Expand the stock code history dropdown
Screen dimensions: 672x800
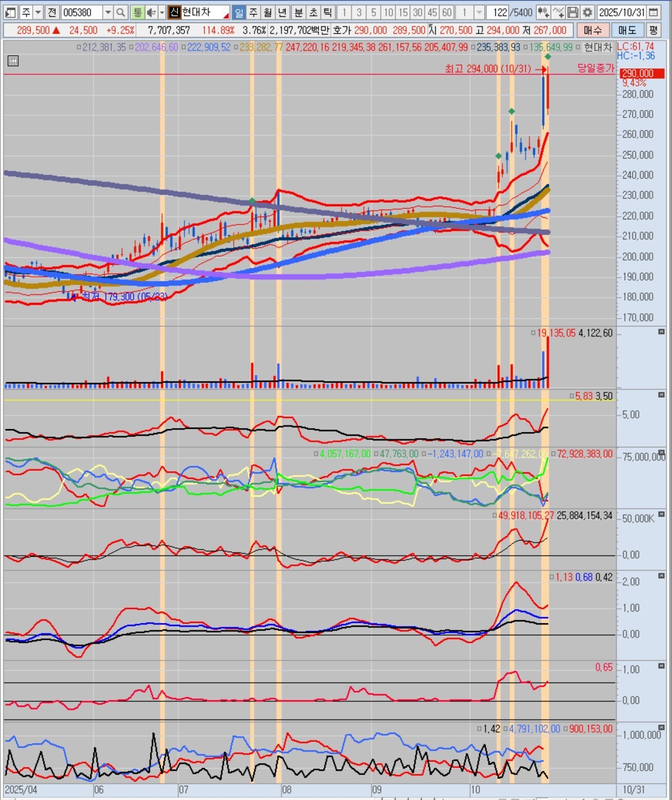(x=108, y=12)
